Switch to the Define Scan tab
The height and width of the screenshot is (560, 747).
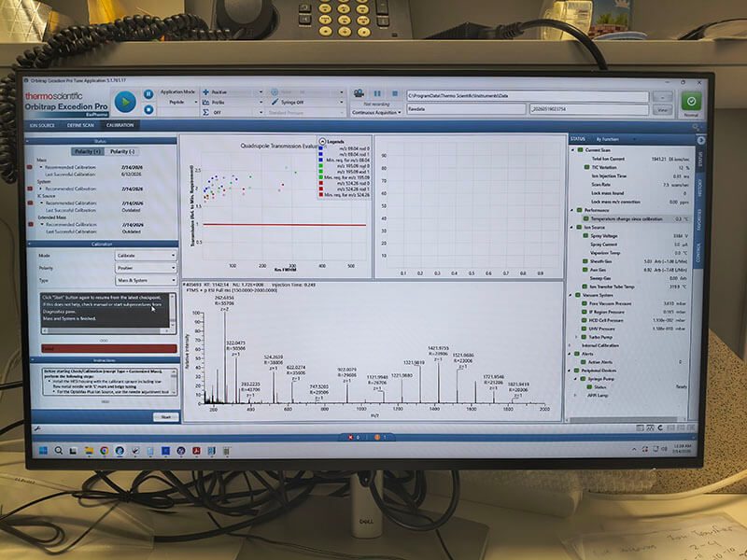(x=80, y=125)
